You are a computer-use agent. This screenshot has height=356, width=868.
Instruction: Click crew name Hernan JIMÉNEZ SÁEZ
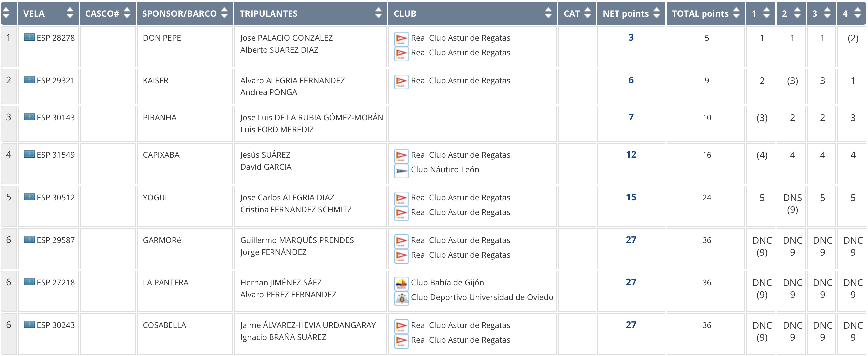point(281,282)
